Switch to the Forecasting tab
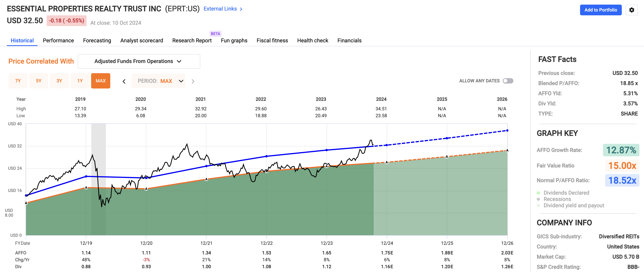 point(97,40)
